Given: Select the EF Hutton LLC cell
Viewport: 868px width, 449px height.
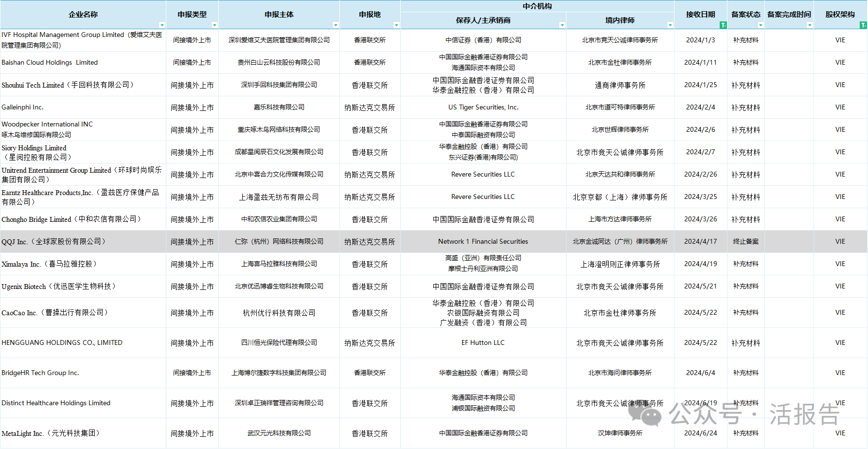Looking at the screenshot, I should pos(483,343).
